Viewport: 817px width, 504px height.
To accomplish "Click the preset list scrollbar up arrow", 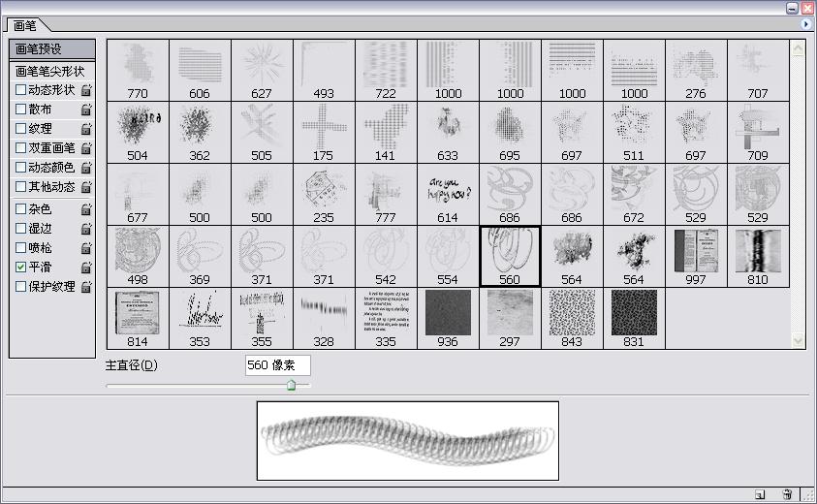I will (799, 48).
